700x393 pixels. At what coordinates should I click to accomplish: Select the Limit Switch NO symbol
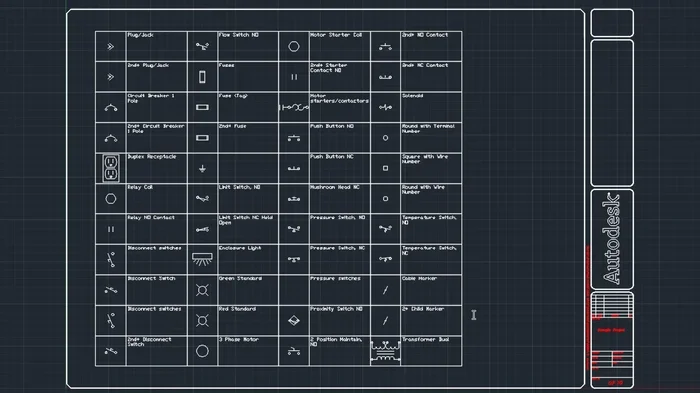(x=202, y=198)
